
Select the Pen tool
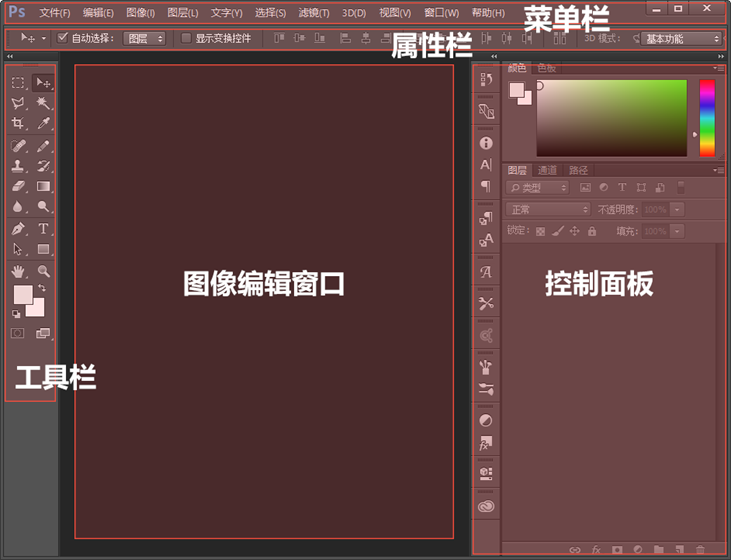tap(18, 228)
